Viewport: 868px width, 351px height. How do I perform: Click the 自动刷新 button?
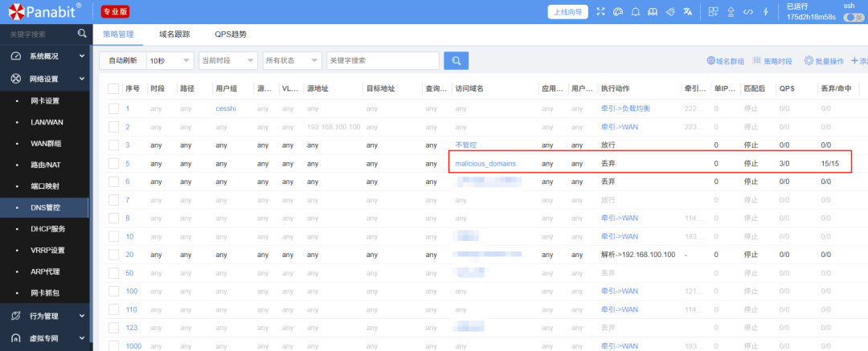(123, 60)
